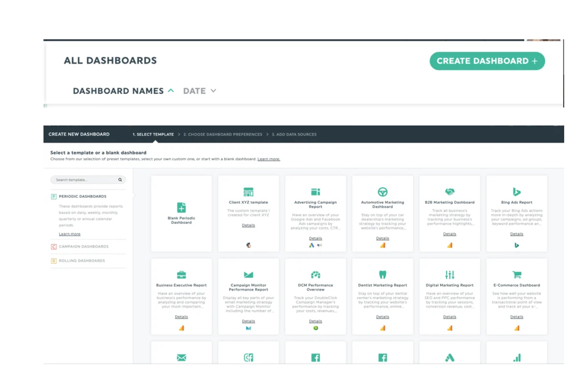Choose the Blank Periodic Dashboard plus icon
The width and height of the screenshot is (588, 392).
181,207
